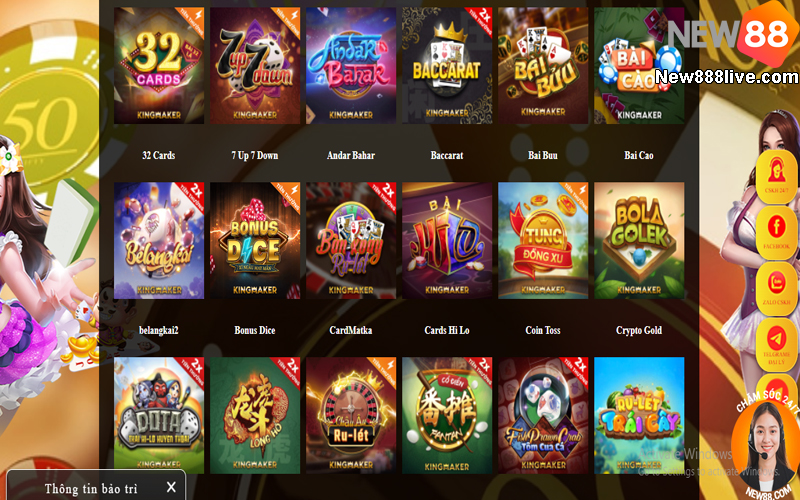Open the Zalo CSKH chat icon

pyautogui.click(x=776, y=288)
